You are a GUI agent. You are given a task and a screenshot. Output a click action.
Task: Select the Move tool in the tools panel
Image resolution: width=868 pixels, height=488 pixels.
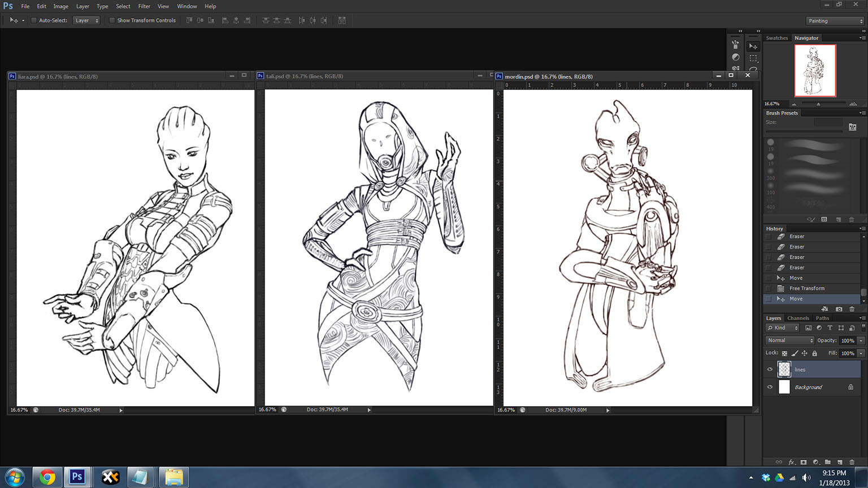click(x=753, y=46)
